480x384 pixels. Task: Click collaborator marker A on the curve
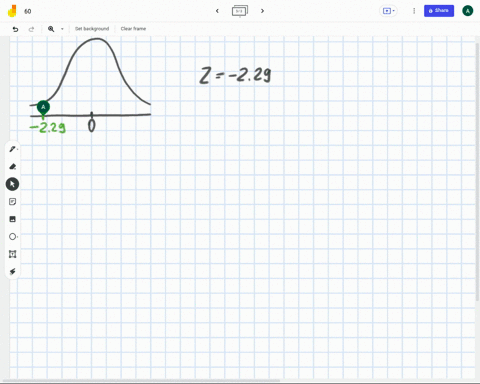pos(43,108)
